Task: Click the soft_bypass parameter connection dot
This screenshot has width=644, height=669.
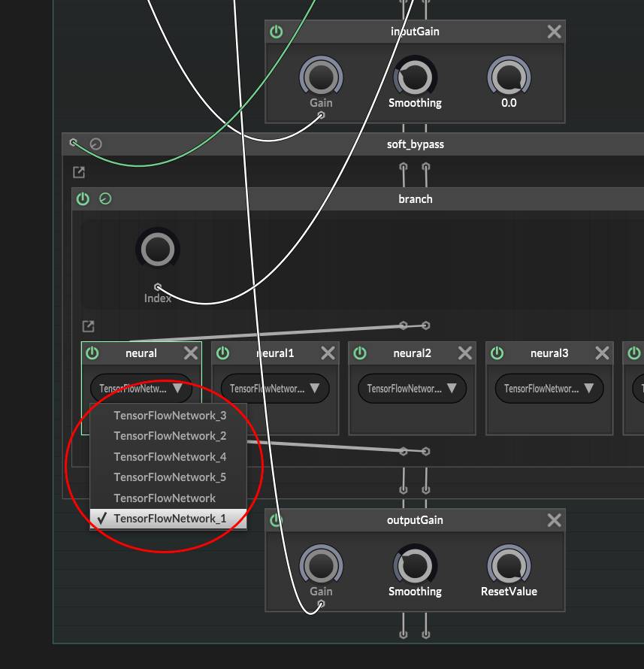Action: click(74, 142)
